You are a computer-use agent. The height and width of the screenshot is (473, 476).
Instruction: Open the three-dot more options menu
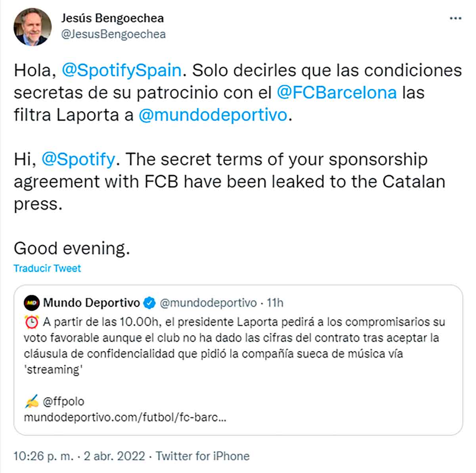tap(455, 19)
